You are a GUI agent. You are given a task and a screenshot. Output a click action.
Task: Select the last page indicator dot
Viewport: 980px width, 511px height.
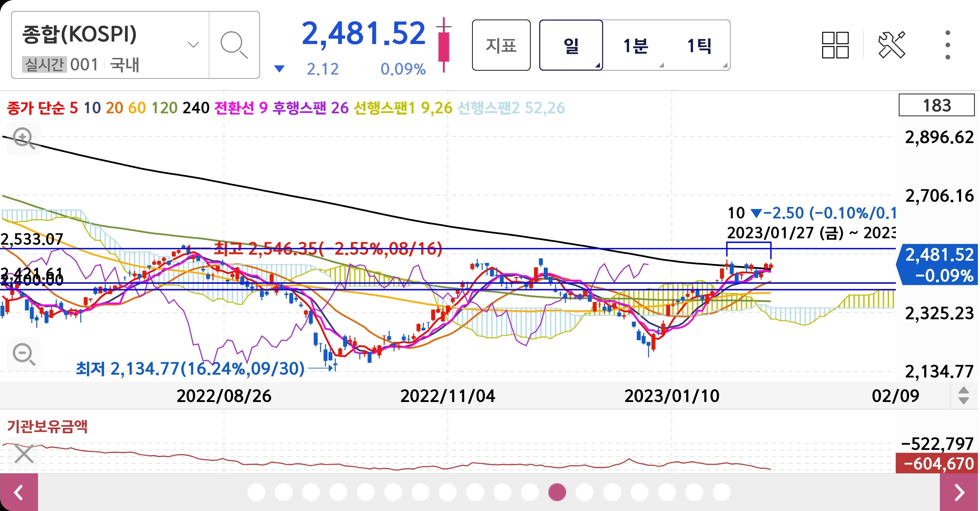pos(721,493)
